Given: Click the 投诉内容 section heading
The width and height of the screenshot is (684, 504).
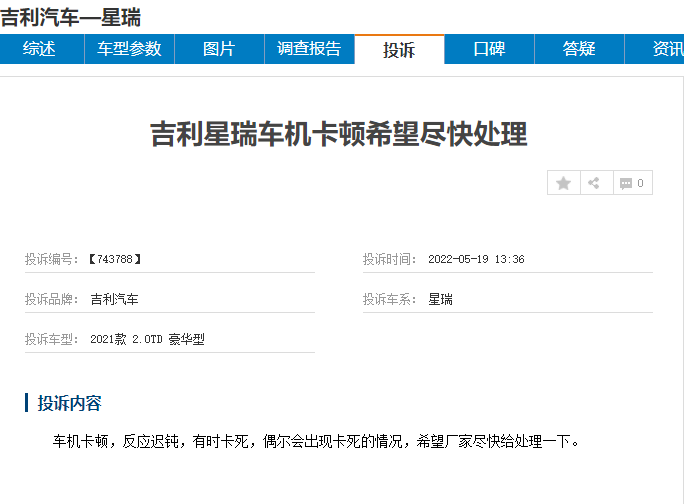Looking at the screenshot, I should click(x=69, y=403).
